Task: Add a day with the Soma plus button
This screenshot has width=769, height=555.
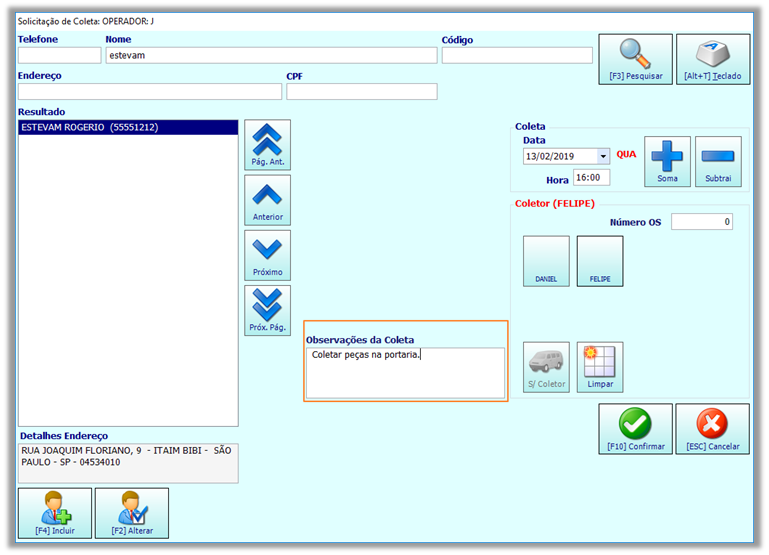Action: [667, 162]
